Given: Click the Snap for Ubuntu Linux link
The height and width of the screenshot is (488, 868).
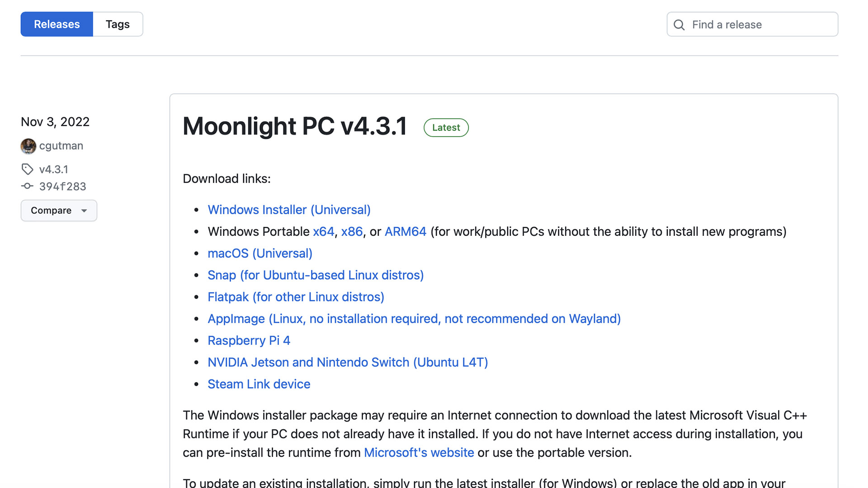Looking at the screenshot, I should pyautogui.click(x=316, y=275).
